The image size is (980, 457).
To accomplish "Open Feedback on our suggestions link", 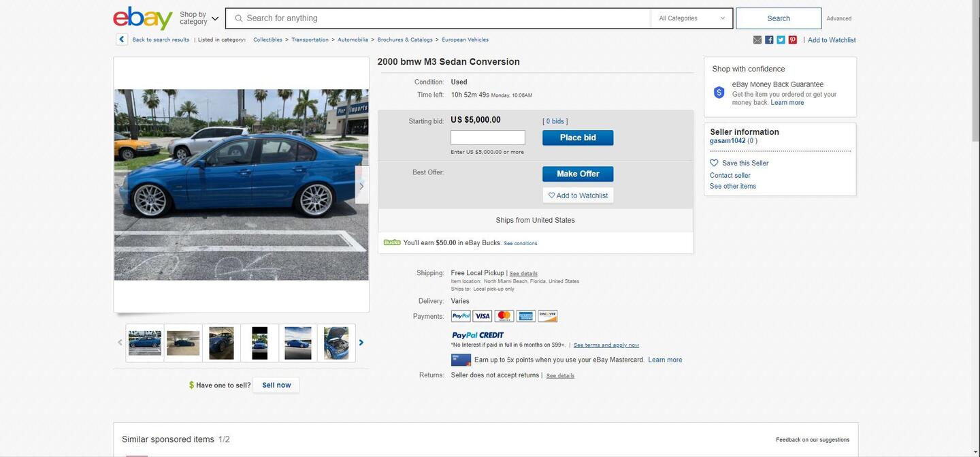I will (813, 440).
